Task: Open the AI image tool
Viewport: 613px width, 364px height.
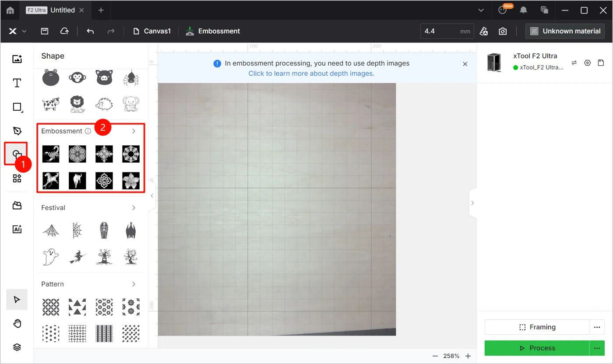Action: 17,229
